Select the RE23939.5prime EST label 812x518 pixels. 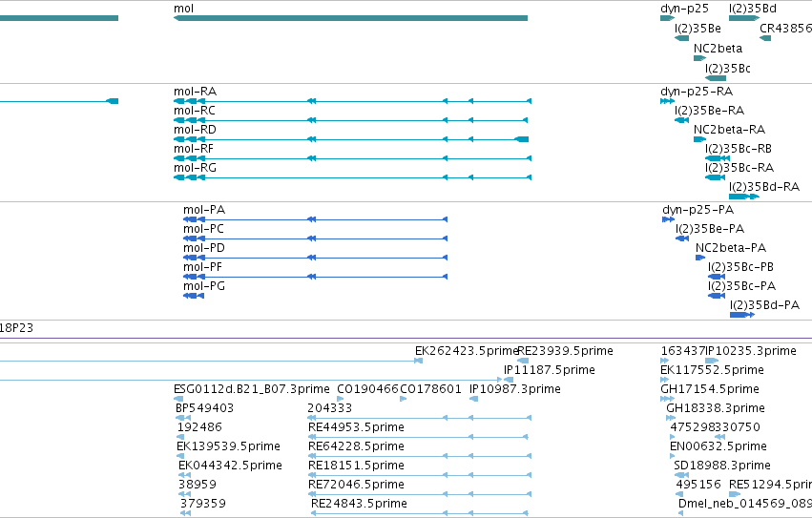click(x=566, y=351)
